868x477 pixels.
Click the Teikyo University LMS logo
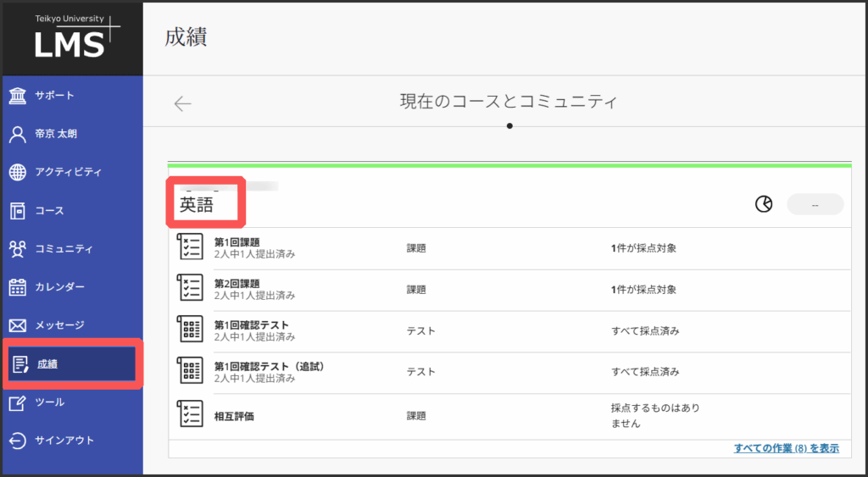(x=71, y=37)
